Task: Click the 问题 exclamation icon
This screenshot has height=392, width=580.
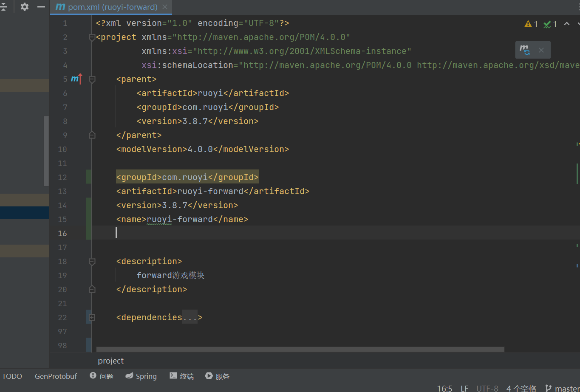Action: click(x=93, y=376)
